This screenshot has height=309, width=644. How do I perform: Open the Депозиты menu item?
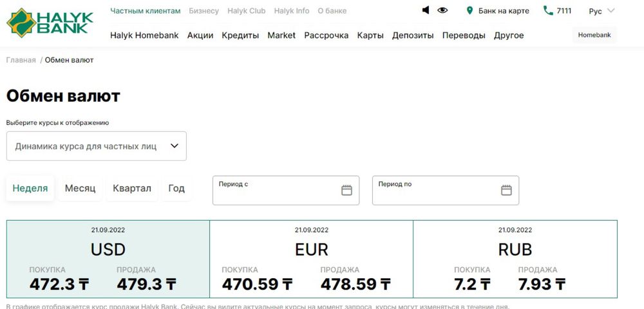413,35
